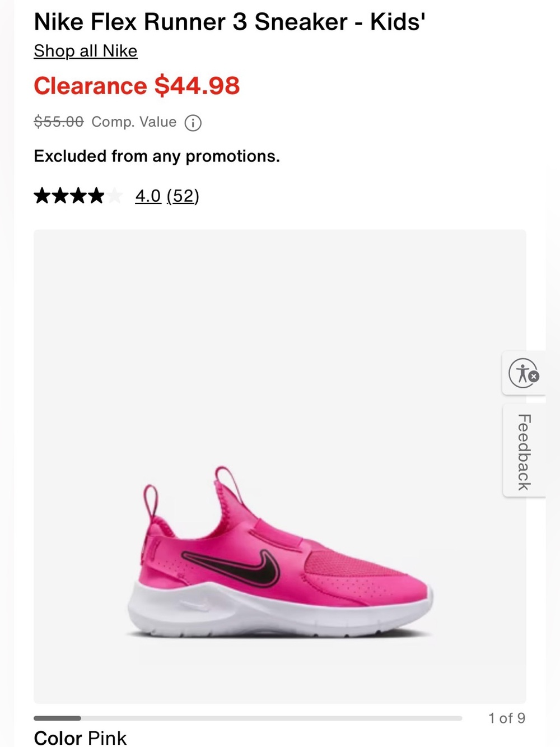This screenshot has height=747, width=560.
Task: Click the Comp. Value label
Action: [134, 122]
